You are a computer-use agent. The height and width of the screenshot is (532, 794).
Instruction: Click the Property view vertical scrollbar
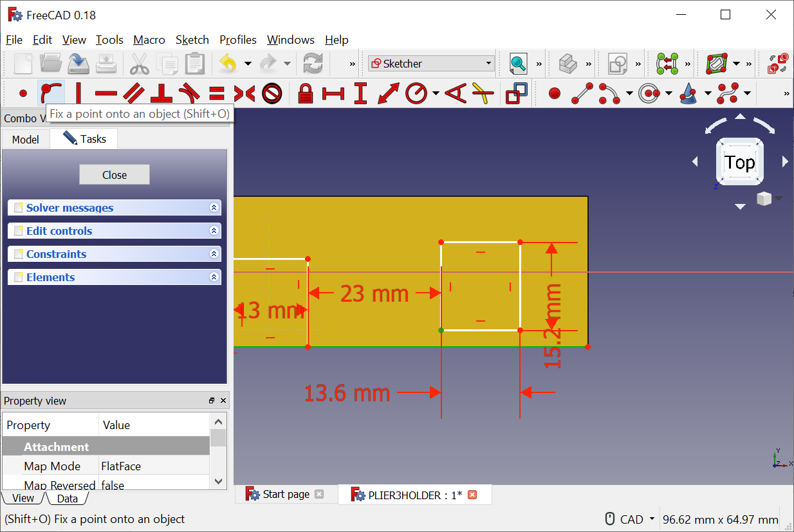(x=219, y=450)
